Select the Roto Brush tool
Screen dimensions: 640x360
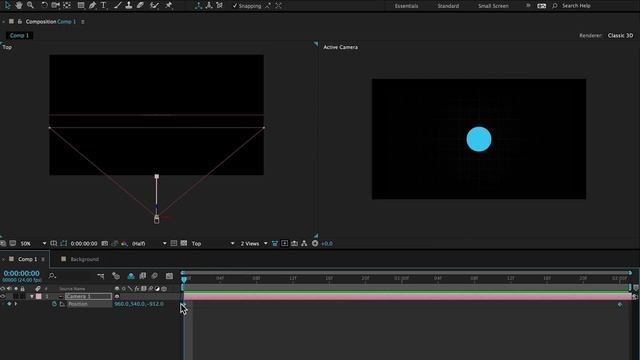154,5
